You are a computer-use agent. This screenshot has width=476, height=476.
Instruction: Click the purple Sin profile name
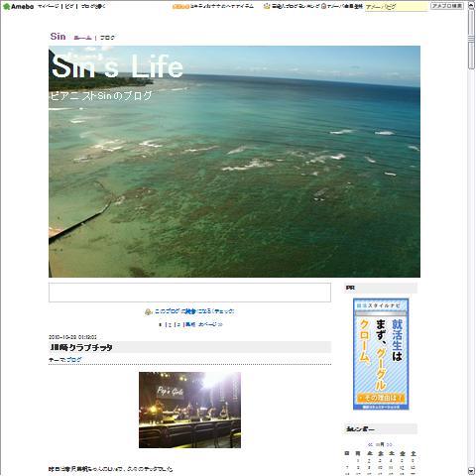[58, 37]
